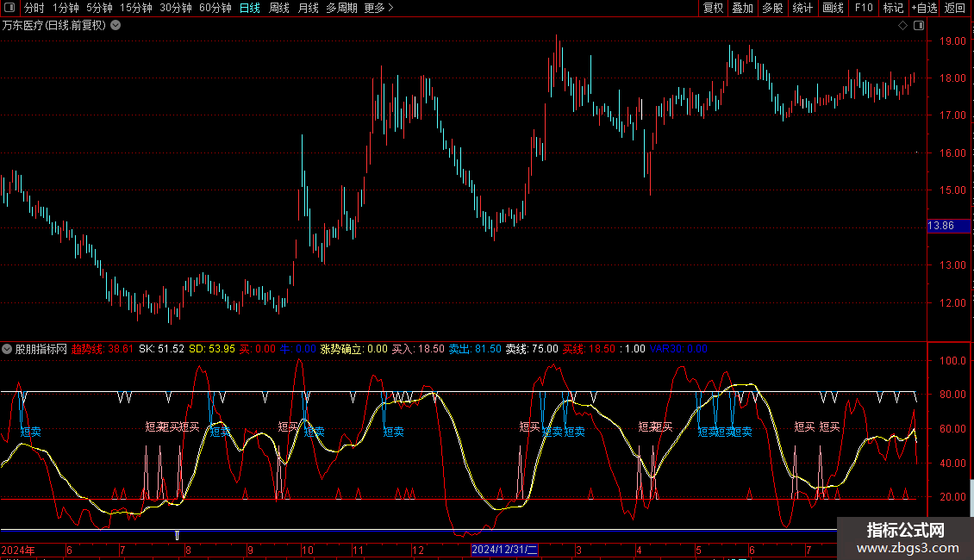Open the 多周期 multi-period view
974x560 pixels.
[341, 8]
